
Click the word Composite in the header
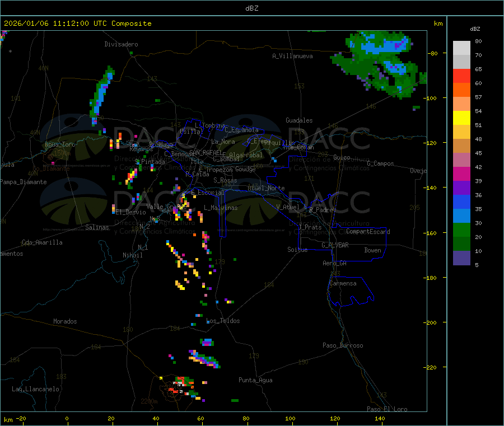132,24
